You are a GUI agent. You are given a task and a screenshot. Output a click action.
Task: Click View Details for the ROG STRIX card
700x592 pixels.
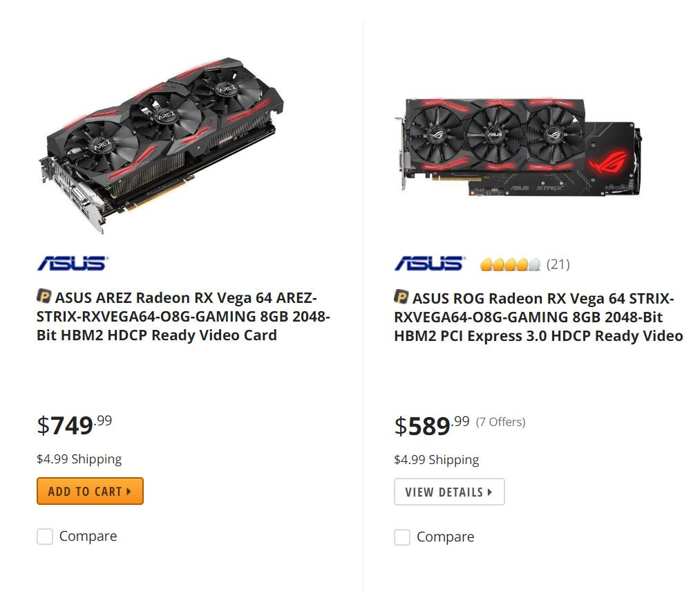click(449, 492)
